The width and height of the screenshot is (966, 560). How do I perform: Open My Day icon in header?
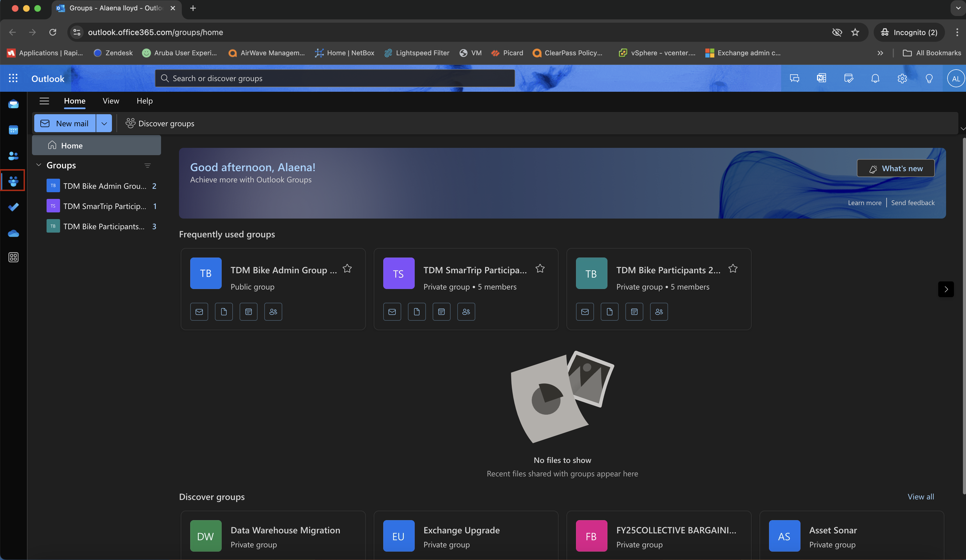(x=849, y=78)
